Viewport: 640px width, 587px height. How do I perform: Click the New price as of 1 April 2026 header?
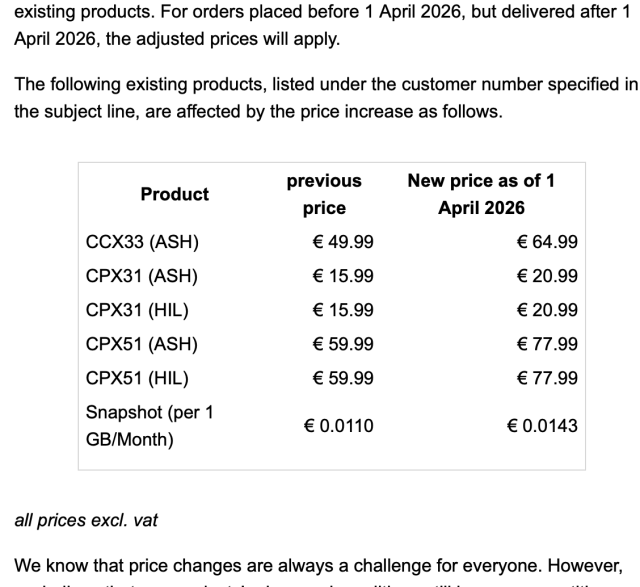coord(481,194)
